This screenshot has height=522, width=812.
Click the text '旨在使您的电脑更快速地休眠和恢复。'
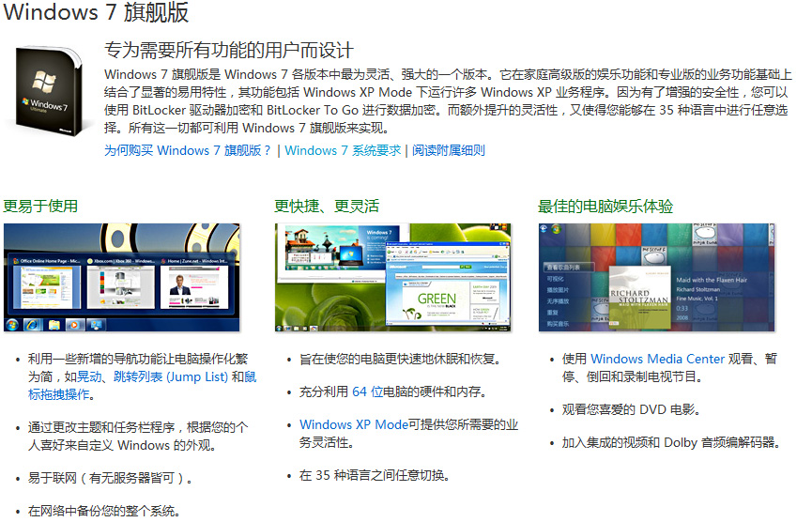coord(400,360)
